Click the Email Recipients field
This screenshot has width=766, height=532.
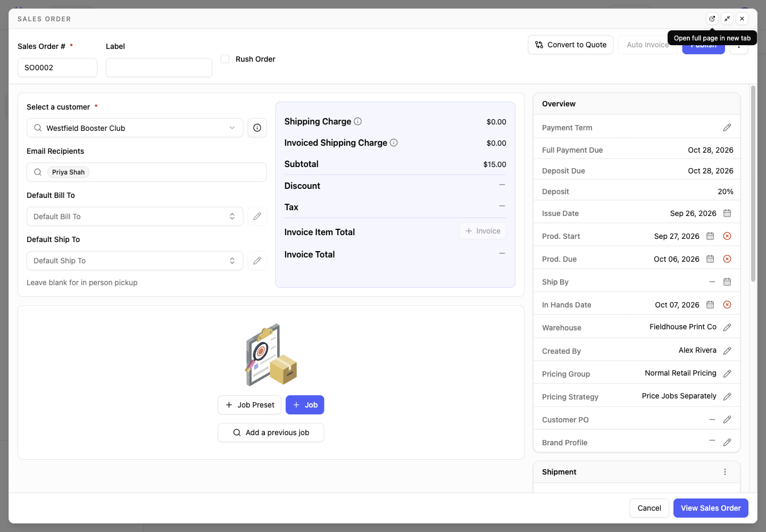pos(146,172)
